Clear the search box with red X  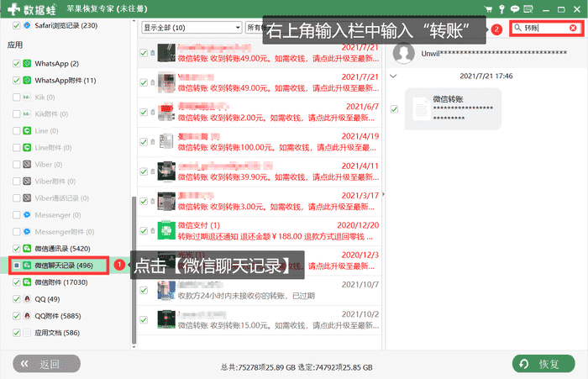(x=573, y=28)
